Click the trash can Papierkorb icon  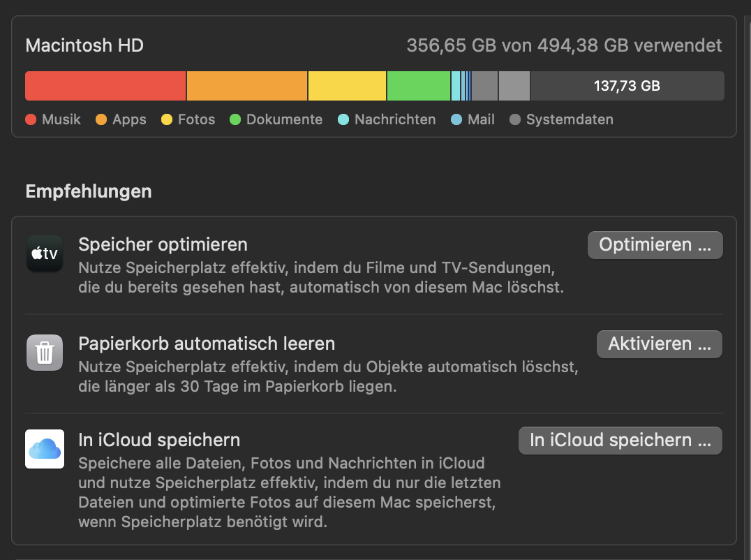point(45,353)
